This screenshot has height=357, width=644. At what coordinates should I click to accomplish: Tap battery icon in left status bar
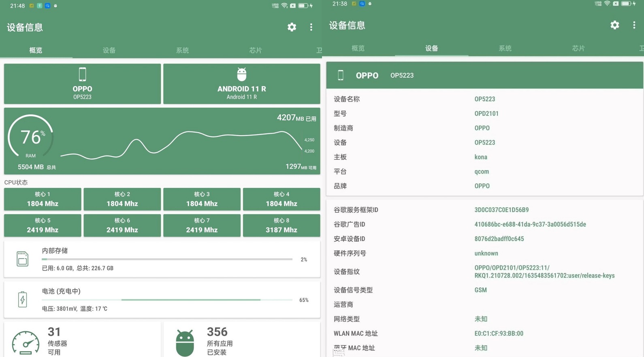tap(303, 6)
